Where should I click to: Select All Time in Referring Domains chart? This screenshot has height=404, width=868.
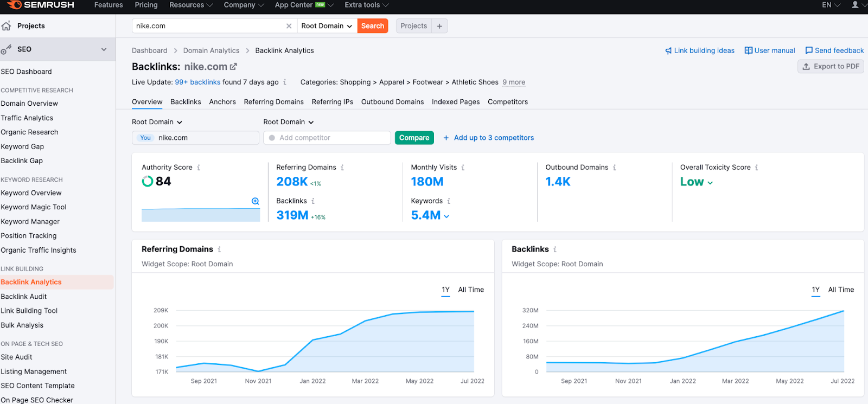tap(471, 290)
